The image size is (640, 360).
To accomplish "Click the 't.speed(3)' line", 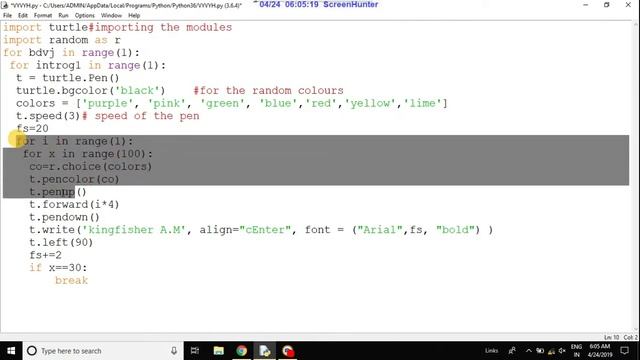I will [x=48, y=116].
